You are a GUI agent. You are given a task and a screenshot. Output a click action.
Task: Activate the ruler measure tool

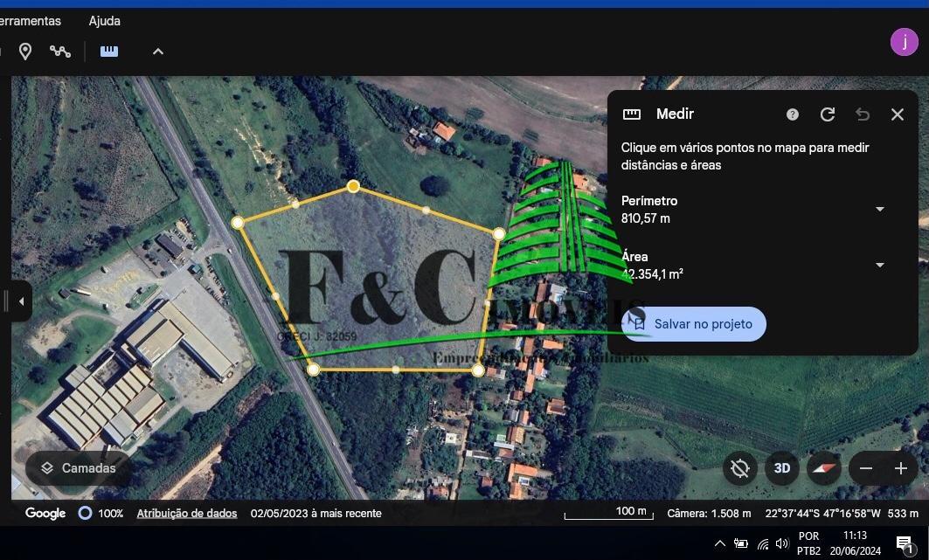[x=108, y=51]
